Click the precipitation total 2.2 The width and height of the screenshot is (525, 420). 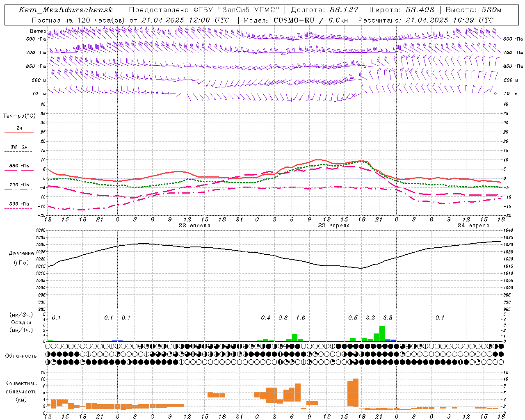point(370,318)
